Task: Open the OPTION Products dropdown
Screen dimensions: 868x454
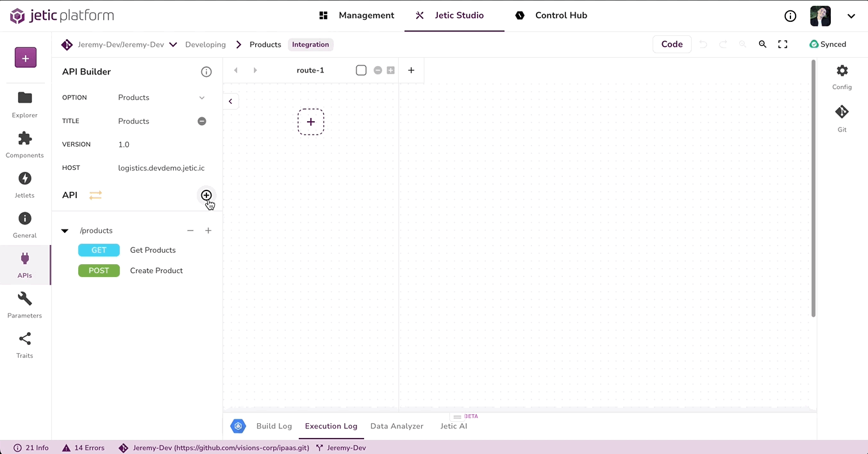Action: 162,97
